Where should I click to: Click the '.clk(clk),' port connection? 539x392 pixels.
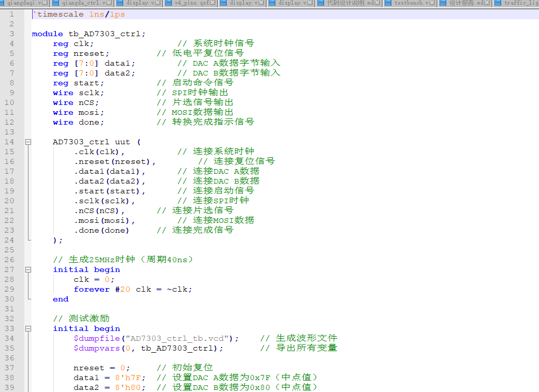[99, 152]
